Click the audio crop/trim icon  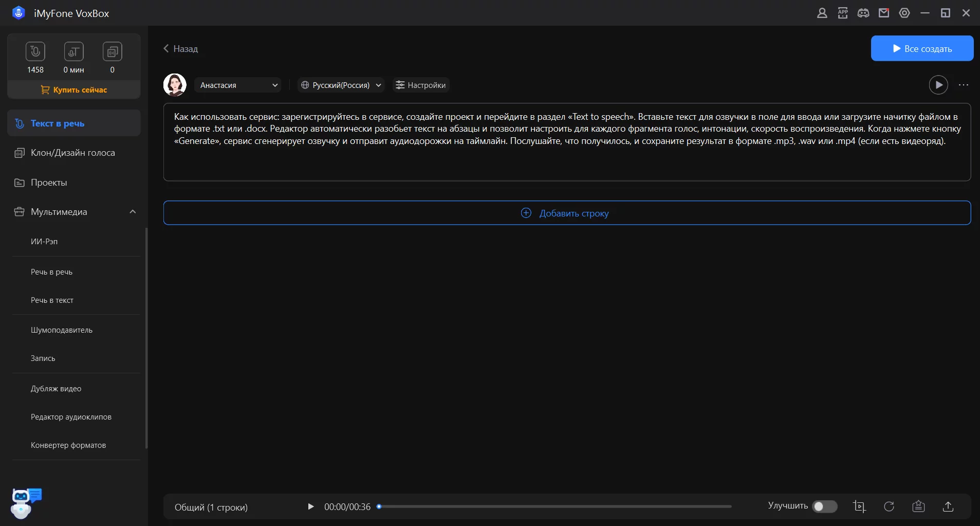coord(859,507)
